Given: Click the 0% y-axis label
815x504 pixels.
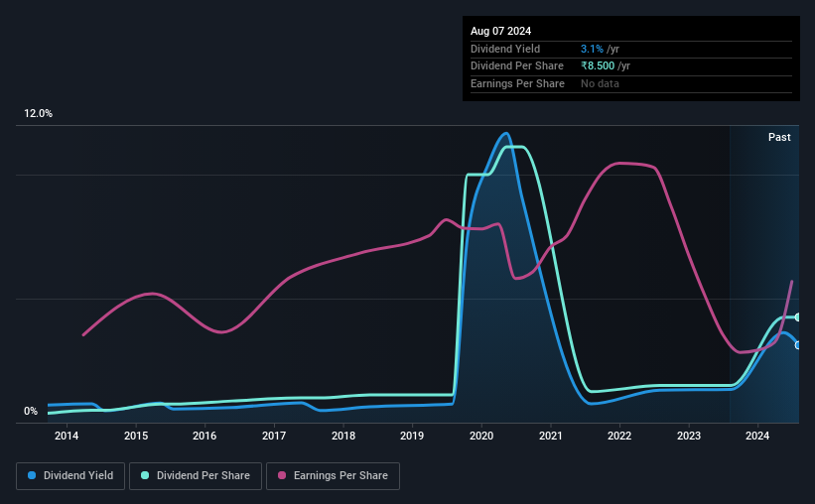Looking at the screenshot, I should pyautogui.click(x=31, y=411).
